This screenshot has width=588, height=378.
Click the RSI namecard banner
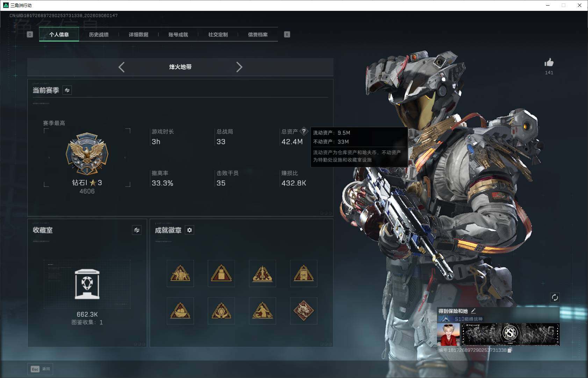point(510,334)
